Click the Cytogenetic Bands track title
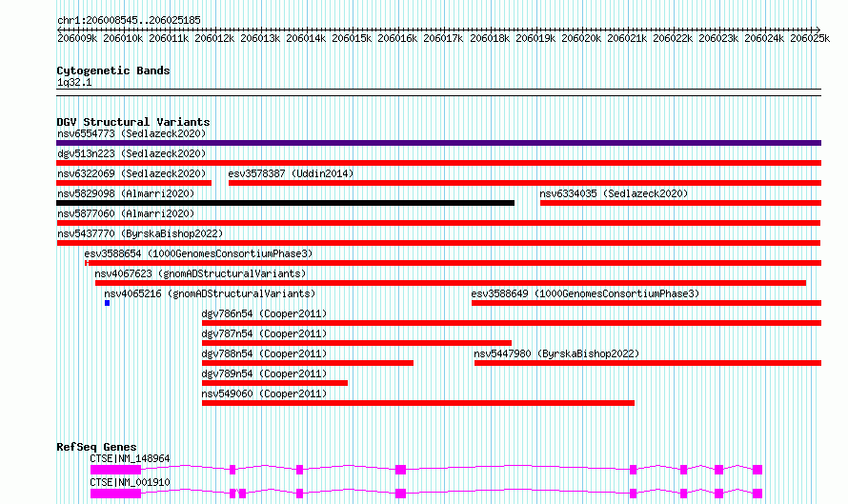Screen dimensions: 848x504 (113, 71)
